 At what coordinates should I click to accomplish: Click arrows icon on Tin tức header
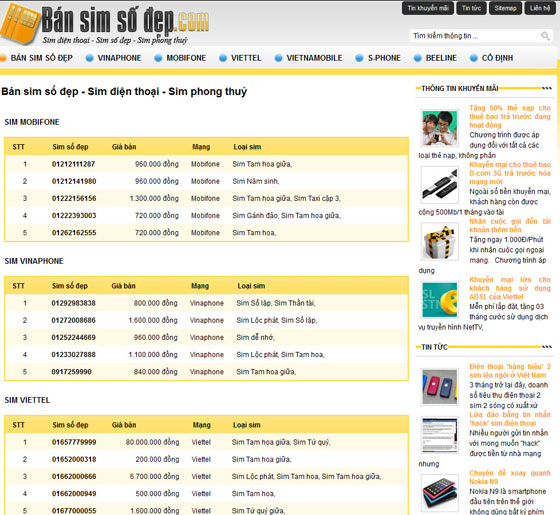547,346
